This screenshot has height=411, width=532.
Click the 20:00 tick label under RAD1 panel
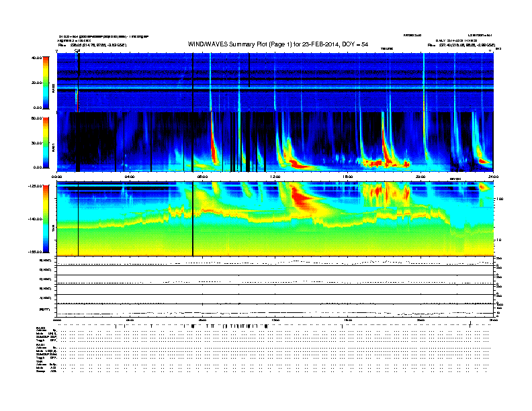pyautogui.click(x=420, y=177)
